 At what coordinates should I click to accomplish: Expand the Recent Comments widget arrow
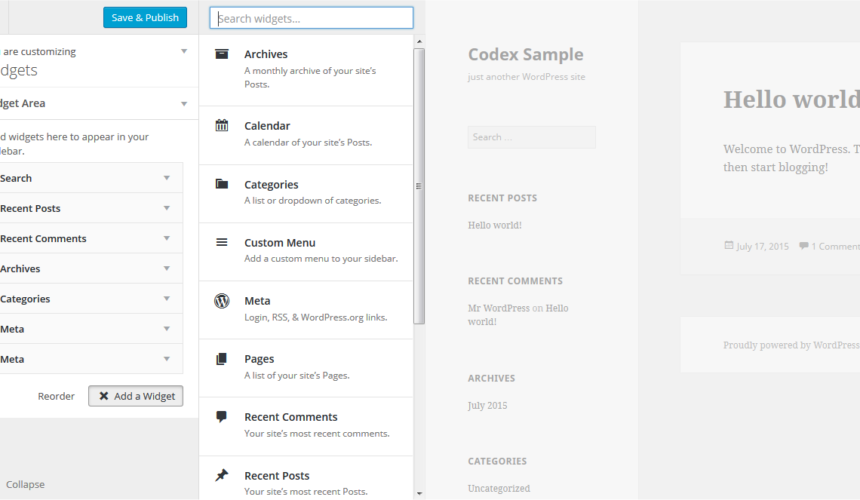point(167,238)
